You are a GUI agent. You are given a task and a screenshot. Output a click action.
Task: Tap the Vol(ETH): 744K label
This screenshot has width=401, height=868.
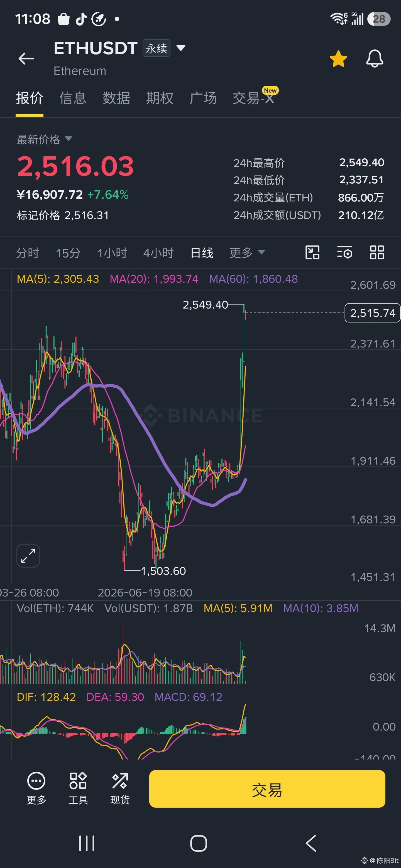tap(55, 608)
